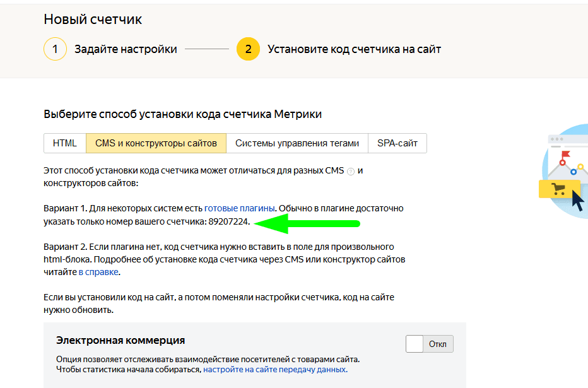588x388 pixels.
Task: Click the Новый счетчик page heading
Action: click(x=93, y=19)
